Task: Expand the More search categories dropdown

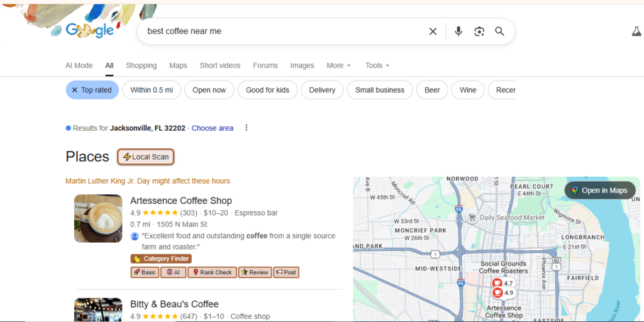Action: [338, 65]
